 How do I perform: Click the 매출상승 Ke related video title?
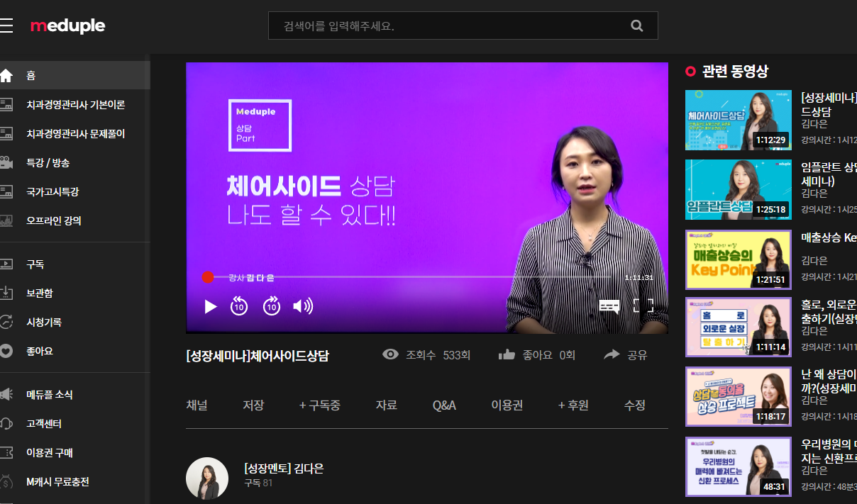click(x=829, y=237)
